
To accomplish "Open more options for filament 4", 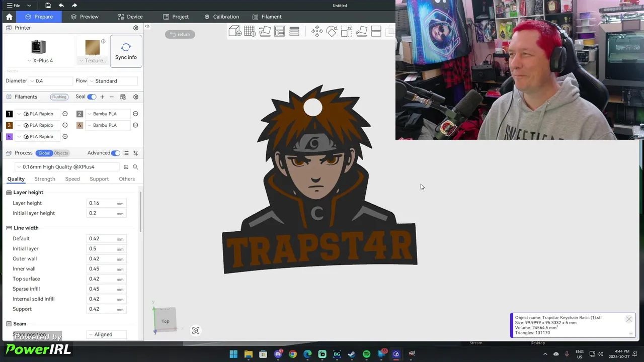I will [135, 125].
